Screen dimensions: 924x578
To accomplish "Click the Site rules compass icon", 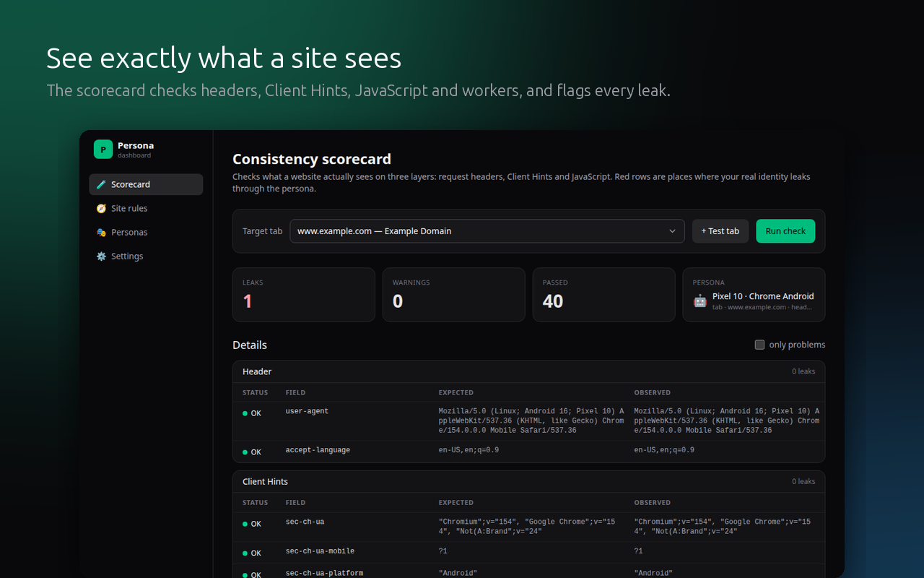I will [x=101, y=208].
